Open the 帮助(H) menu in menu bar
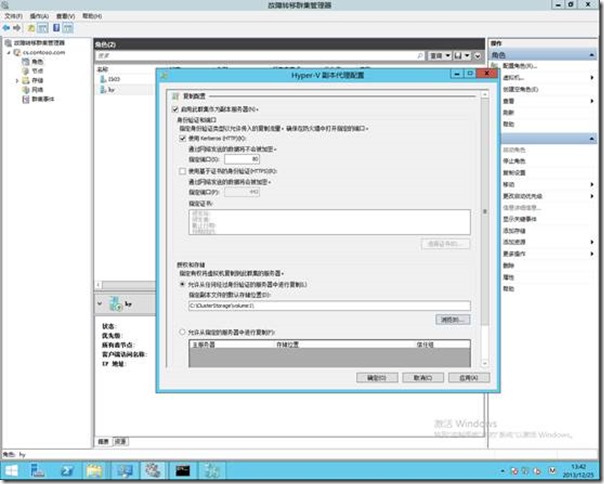Screen dimensions: 604x484 (92, 16)
